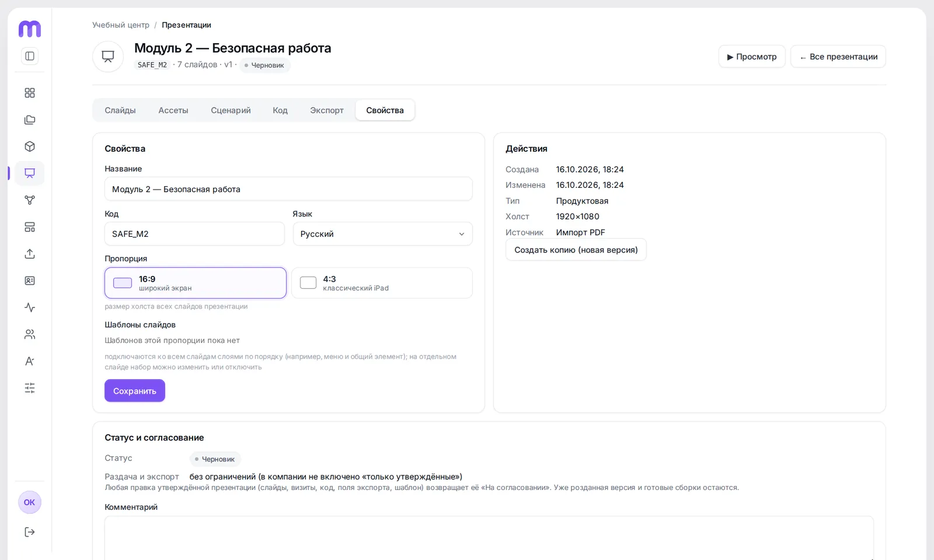Select the 4:3 classic iPad proportion
This screenshot has height=560, width=934.
click(x=382, y=283)
